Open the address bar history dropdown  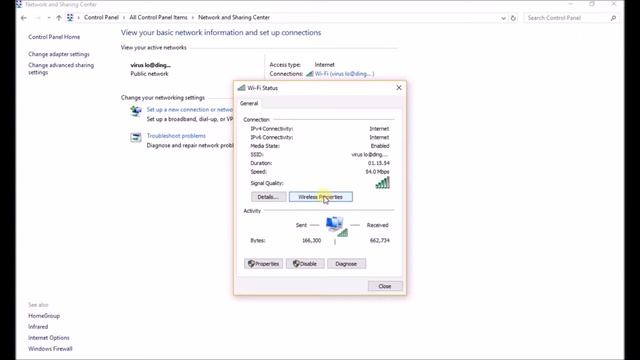[503, 18]
